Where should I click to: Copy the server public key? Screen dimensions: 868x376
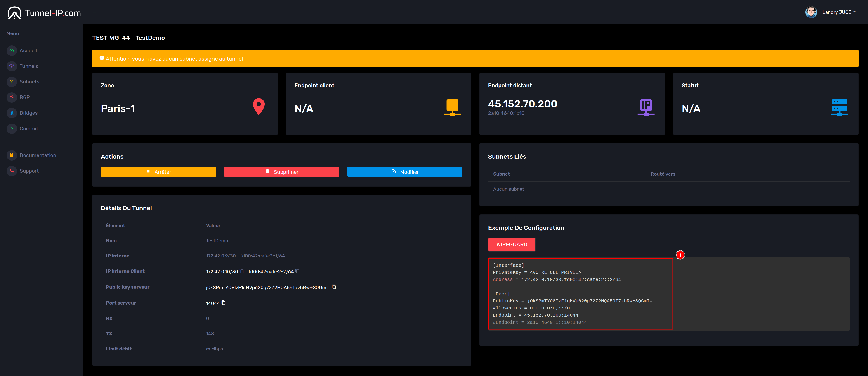point(334,287)
